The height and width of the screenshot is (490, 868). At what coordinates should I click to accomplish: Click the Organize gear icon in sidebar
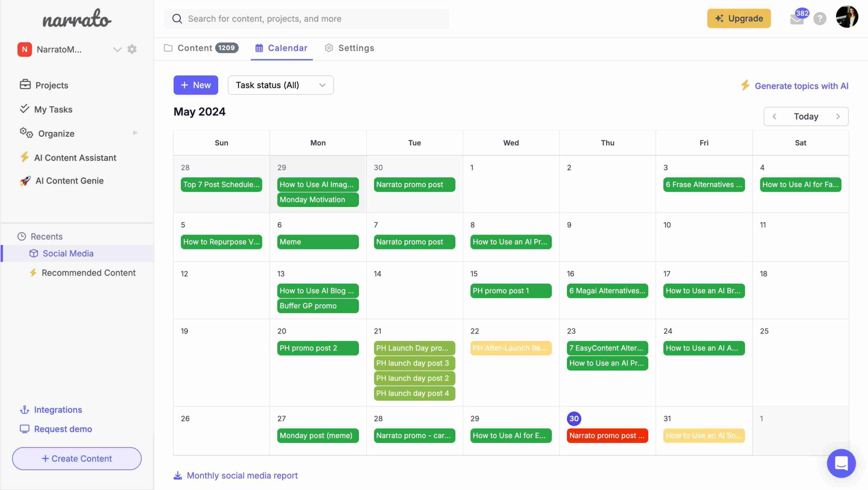coord(25,132)
